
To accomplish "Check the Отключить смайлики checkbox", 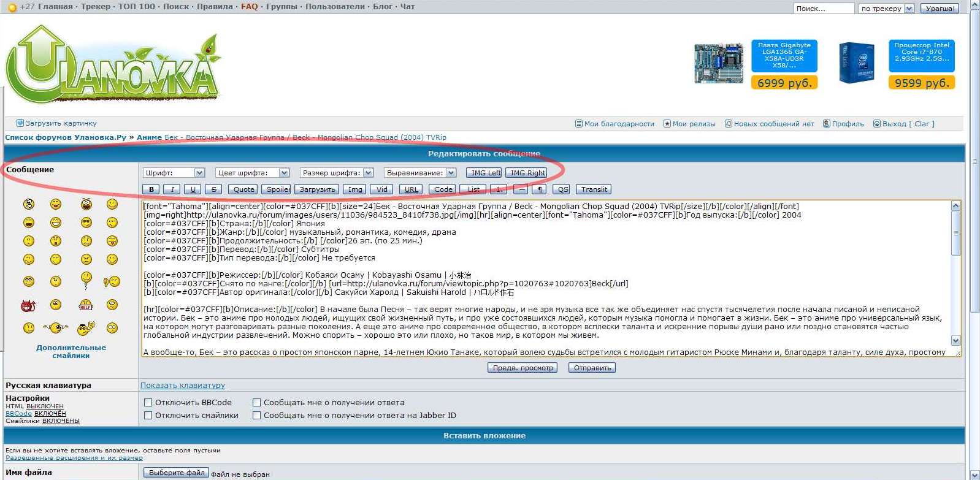I will point(148,416).
